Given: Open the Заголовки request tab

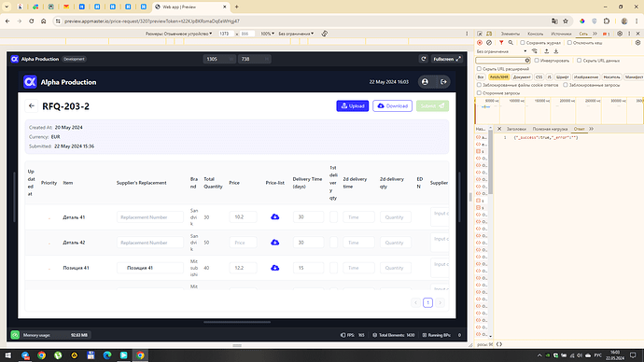Looking at the screenshot, I should (516, 129).
